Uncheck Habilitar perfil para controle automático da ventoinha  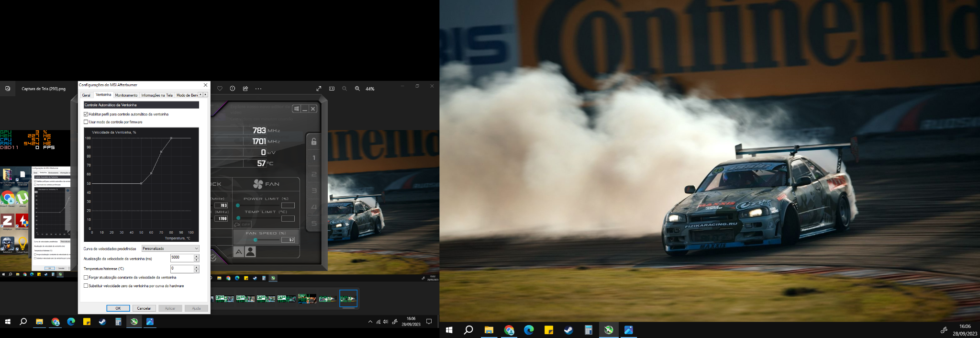click(x=86, y=114)
